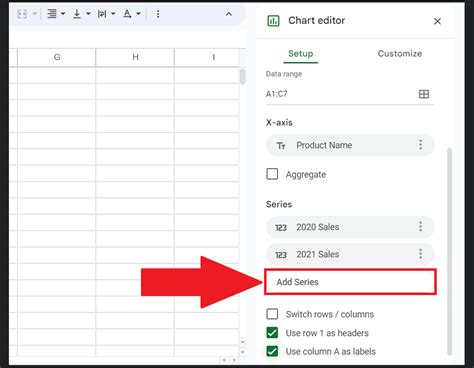Uncheck Use column A as labels
The height and width of the screenshot is (368, 474).
pyautogui.click(x=272, y=351)
